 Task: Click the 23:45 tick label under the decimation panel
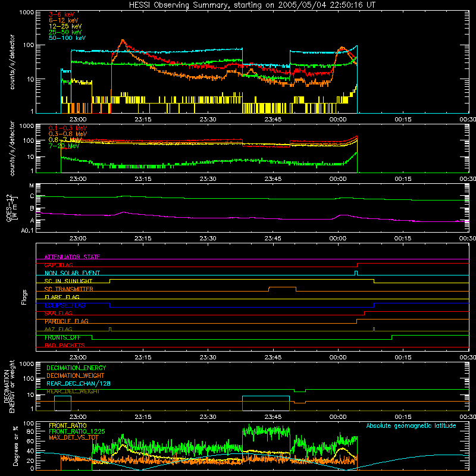tap(273, 417)
